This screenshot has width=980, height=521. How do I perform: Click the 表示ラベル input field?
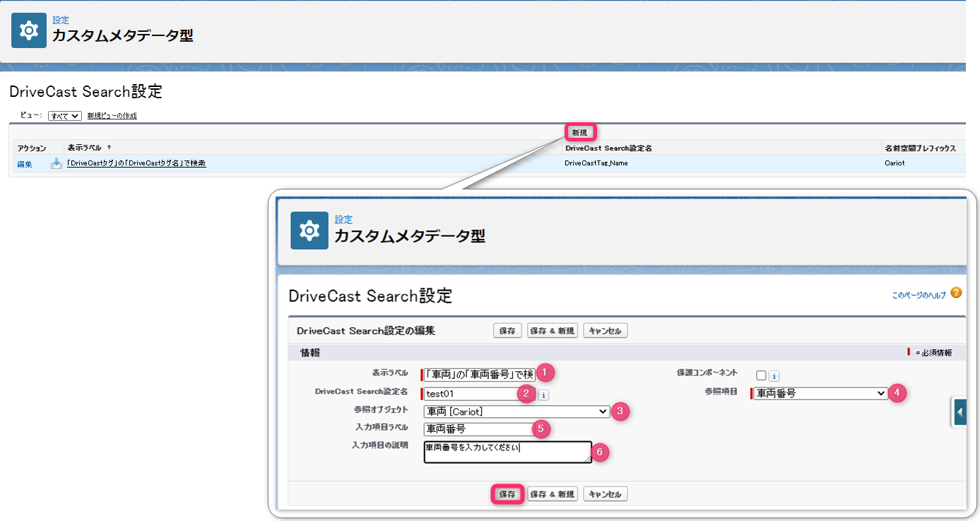(x=479, y=374)
